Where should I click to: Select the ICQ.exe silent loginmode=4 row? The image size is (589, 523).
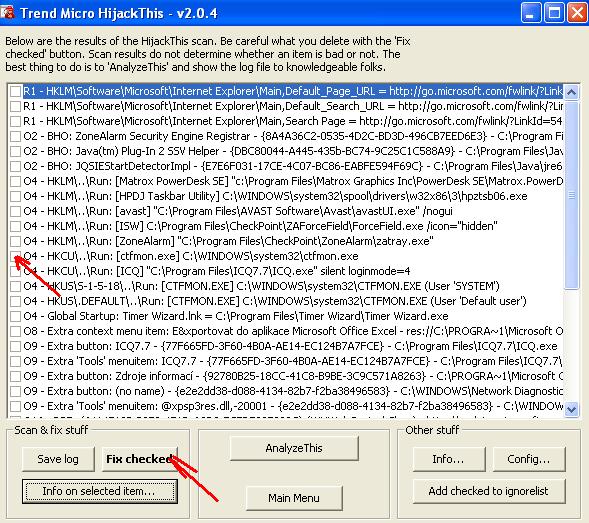click(x=217, y=271)
